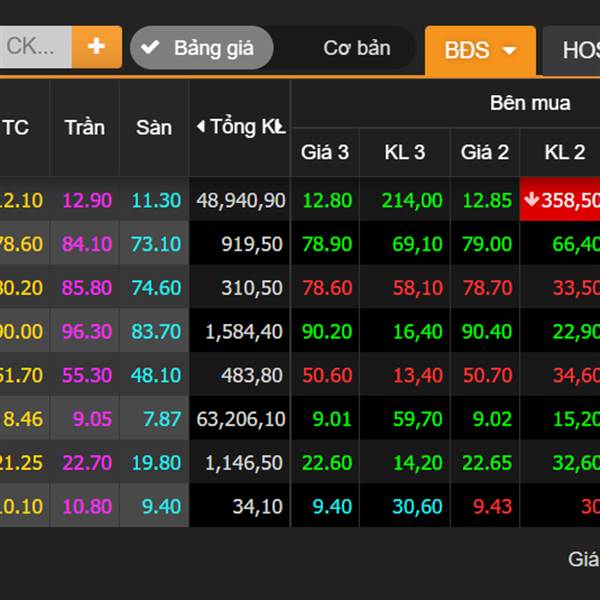Select the row with total volume 48,940,90
This screenshot has height=600, width=600.
[x=240, y=200]
